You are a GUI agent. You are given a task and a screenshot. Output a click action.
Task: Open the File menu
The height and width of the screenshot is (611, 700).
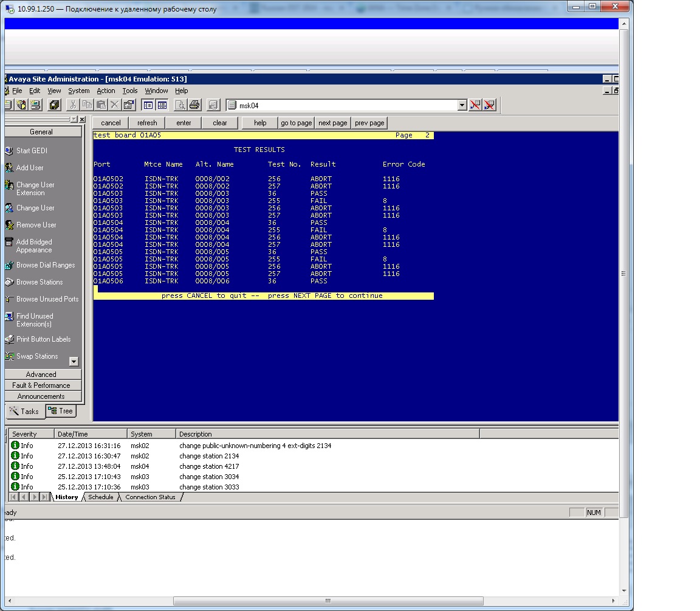coord(17,91)
